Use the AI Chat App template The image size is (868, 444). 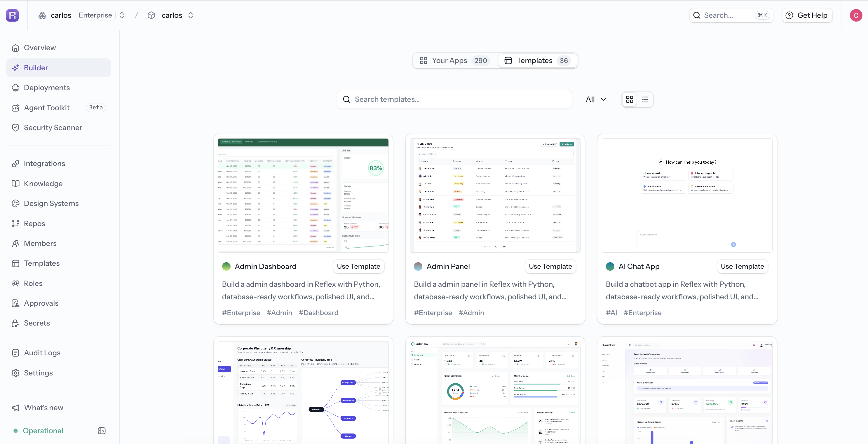pyautogui.click(x=742, y=266)
